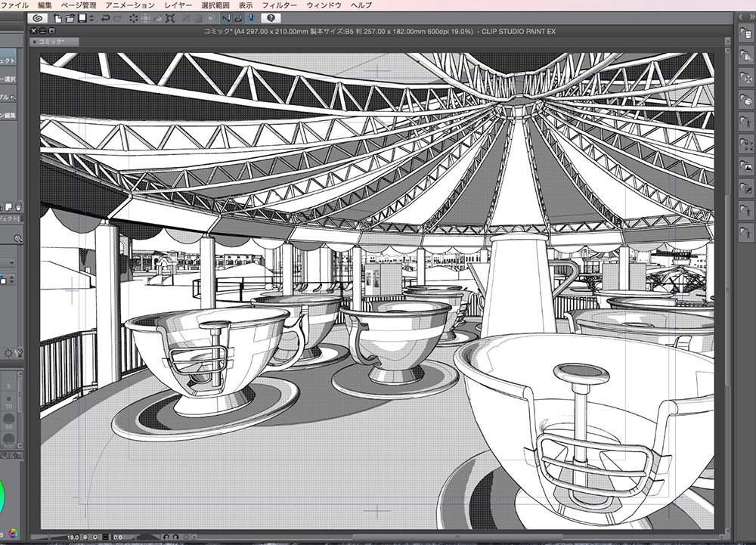
Task: Click the question mark support button
Action: pyautogui.click(x=271, y=18)
